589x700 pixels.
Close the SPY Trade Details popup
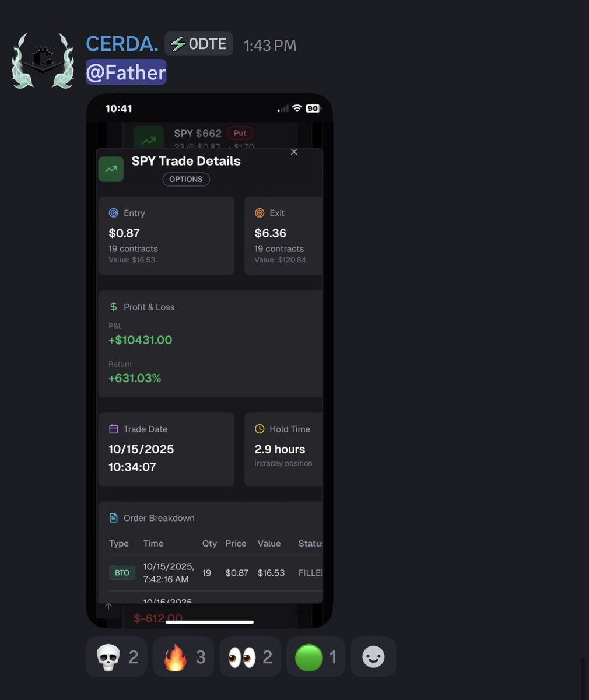(x=294, y=152)
